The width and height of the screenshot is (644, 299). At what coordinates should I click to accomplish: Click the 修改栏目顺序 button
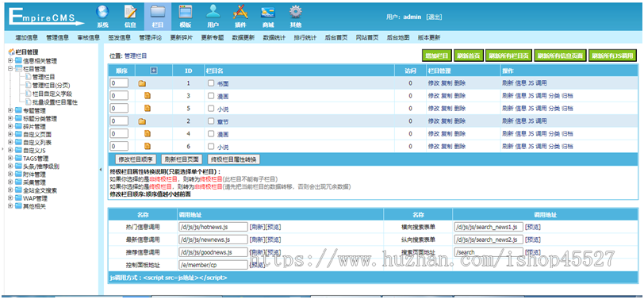(135, 159)
